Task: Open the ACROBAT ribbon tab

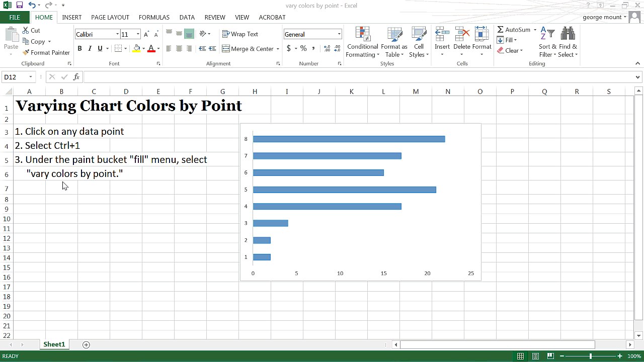Action: 272,17
